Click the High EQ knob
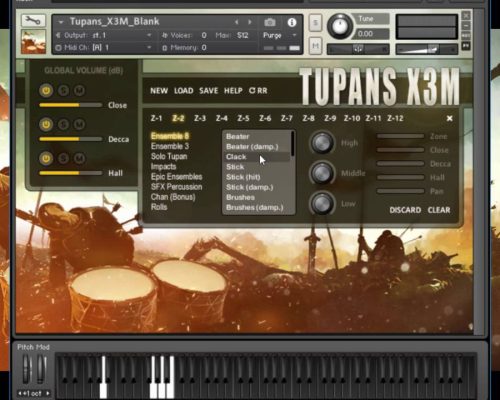 [322, 143]
